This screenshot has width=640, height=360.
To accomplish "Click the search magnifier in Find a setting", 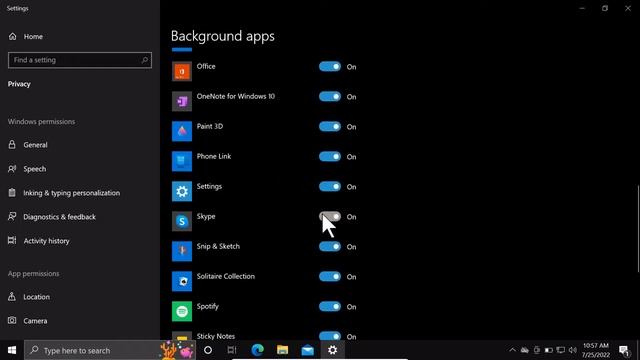I will pyautogui.click(x=144, y=60).
